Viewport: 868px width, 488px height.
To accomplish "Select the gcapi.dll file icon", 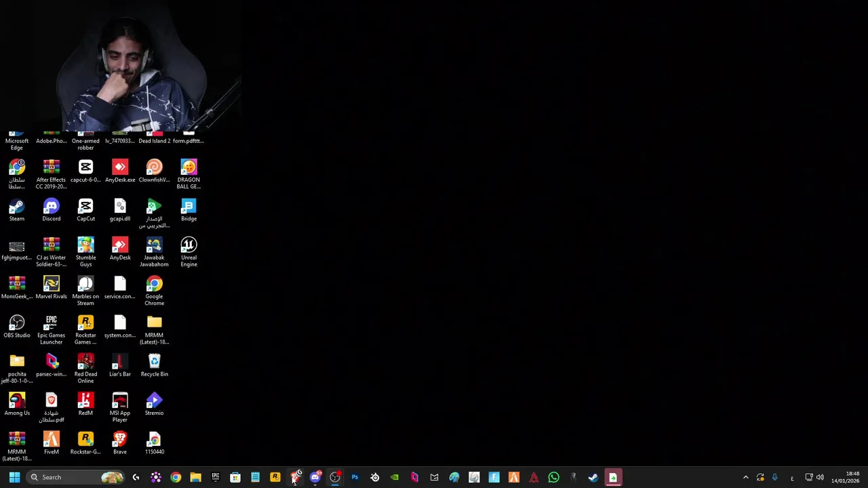I will pyautogui.click(x=120, y=210).
